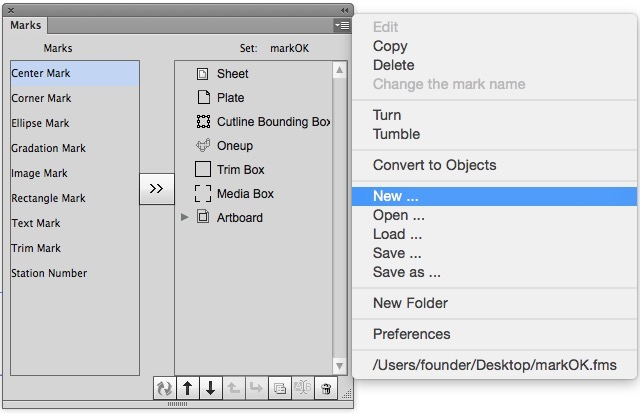This screenshot has height=414, width=640.
Task: Click the duplicate mark icon in bottom toolbar
Action: coord(279,389)
